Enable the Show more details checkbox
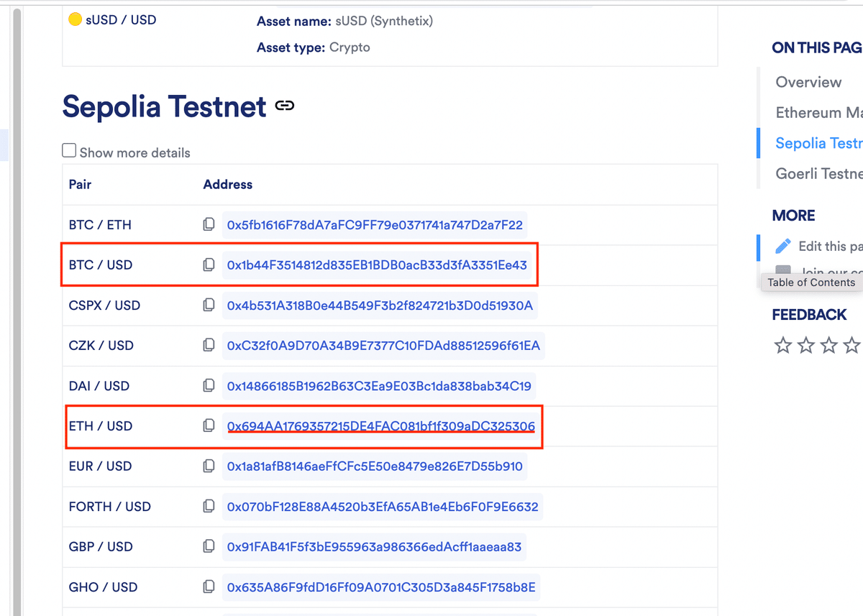The image size is (863, 616). tap(69, 151)
